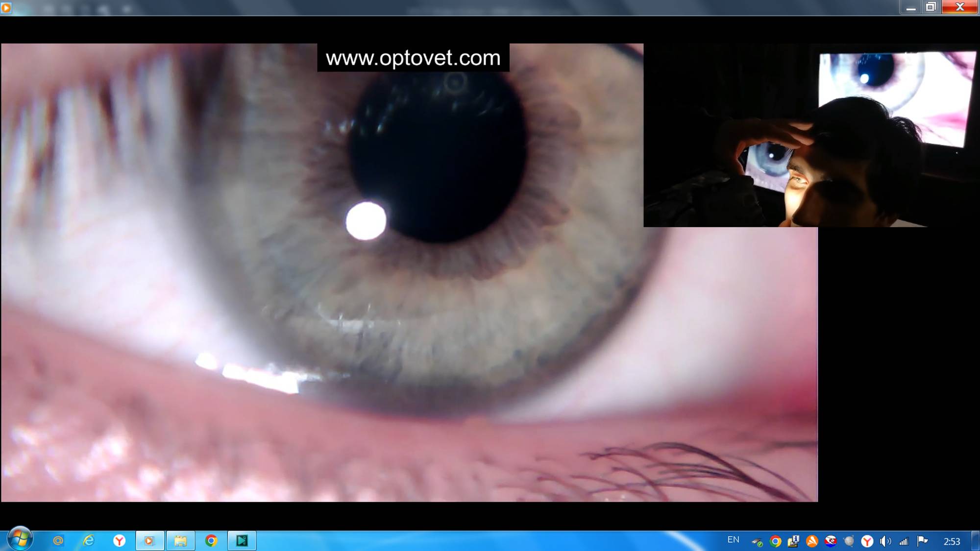
Task: Open the Action Center flag icon
Action: point(922,541)
